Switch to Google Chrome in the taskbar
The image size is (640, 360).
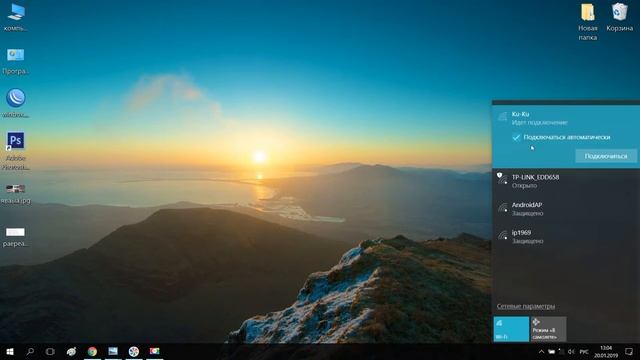(92, 351)
